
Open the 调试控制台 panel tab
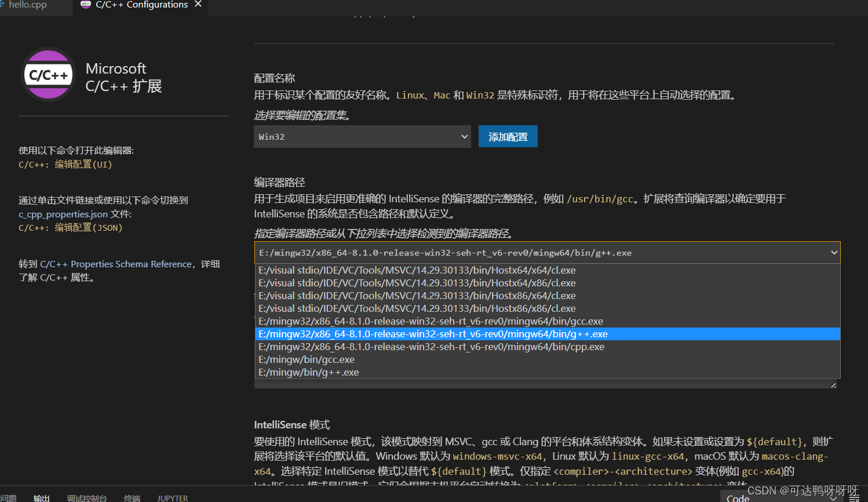point(87,497)
